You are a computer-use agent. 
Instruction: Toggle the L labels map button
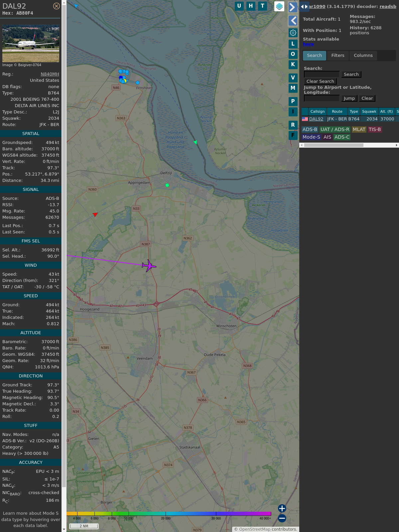[293, 44]
